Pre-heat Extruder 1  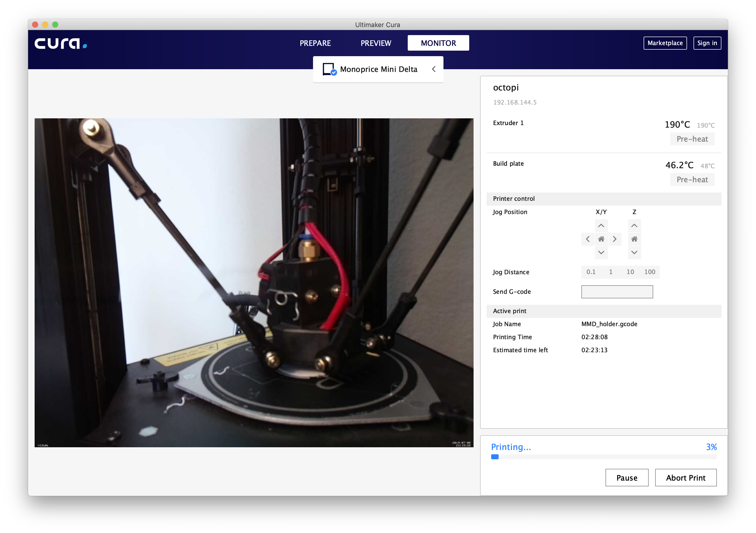pos(692,139)
